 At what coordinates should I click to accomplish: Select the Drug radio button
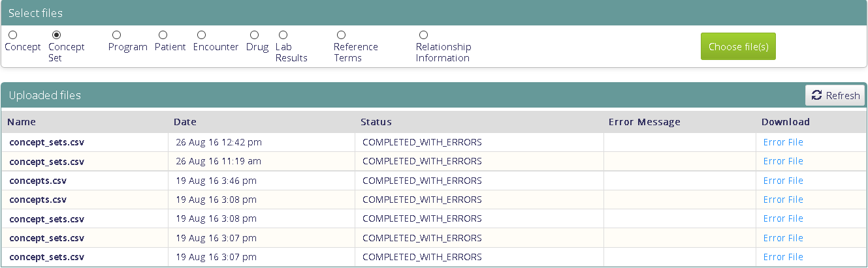[254, 35]
